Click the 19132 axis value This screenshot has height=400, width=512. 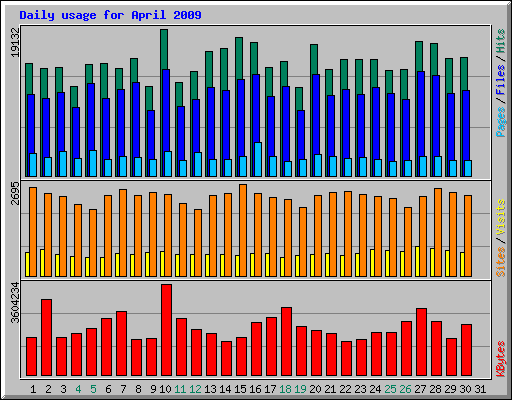[x=15, y=42]
